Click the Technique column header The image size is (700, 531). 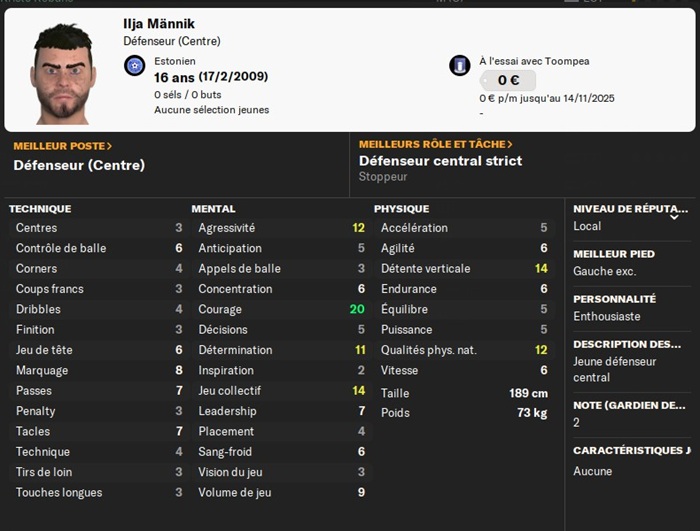point(40,209)
